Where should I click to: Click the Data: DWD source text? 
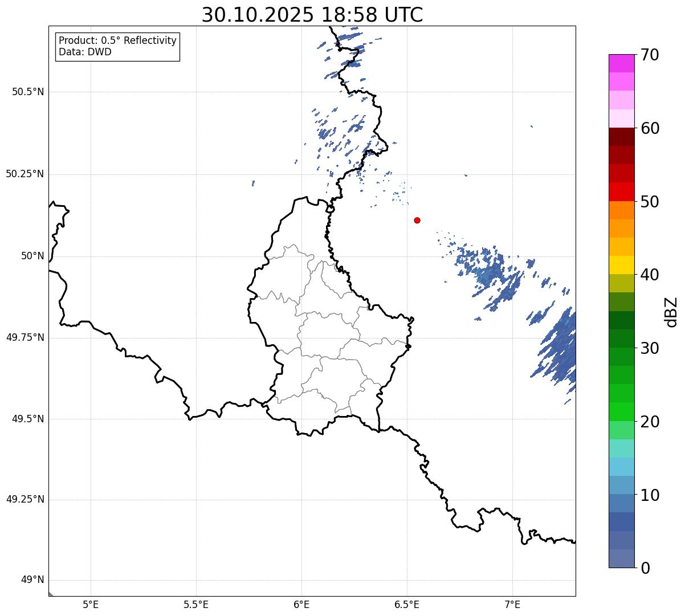tap(85, 52)
